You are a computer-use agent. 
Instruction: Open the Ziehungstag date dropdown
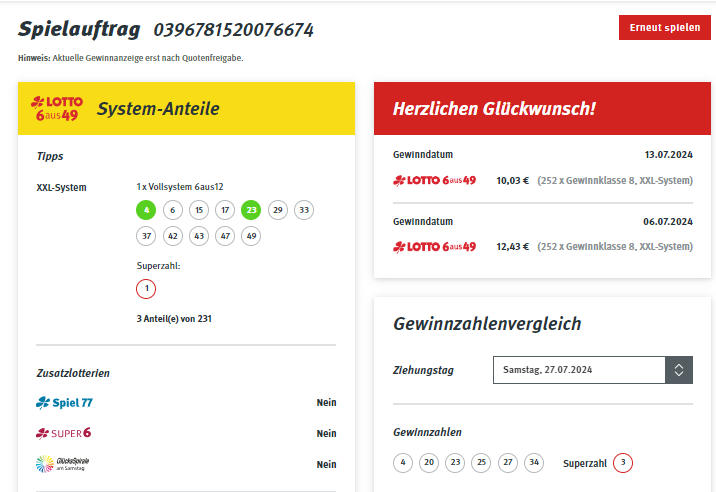(593, 370)
